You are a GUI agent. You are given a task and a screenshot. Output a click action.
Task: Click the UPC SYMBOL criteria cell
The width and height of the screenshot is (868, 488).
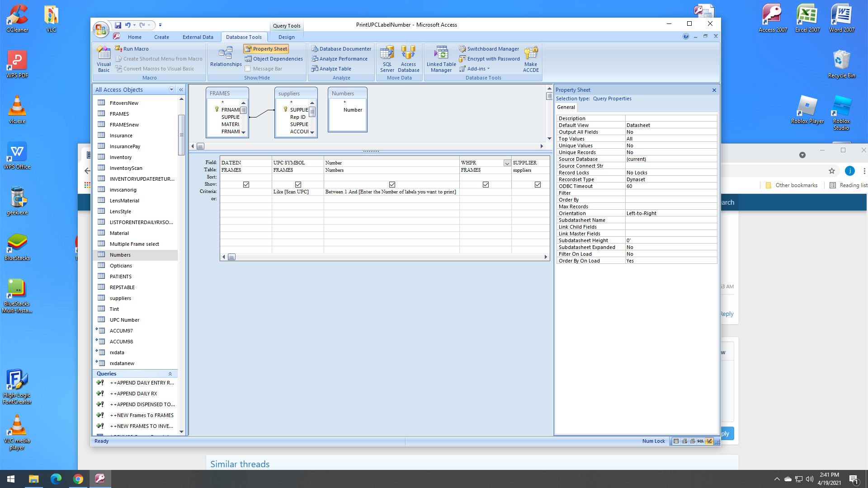point(297,192)
